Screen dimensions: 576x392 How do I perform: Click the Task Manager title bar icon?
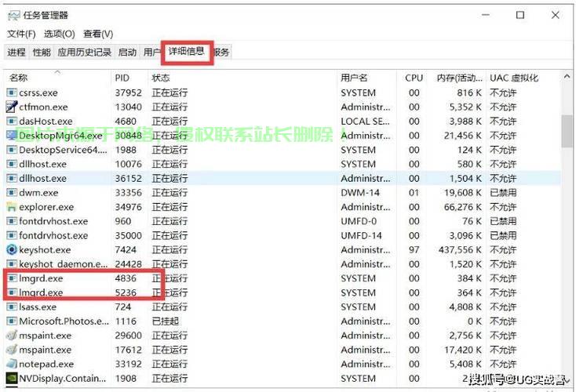coord(14,16)
